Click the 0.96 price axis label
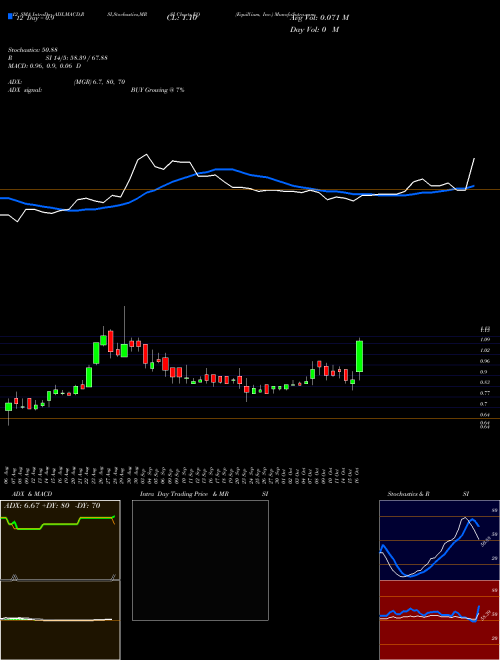The image size is (500, 660). click(x=484, y=361)
